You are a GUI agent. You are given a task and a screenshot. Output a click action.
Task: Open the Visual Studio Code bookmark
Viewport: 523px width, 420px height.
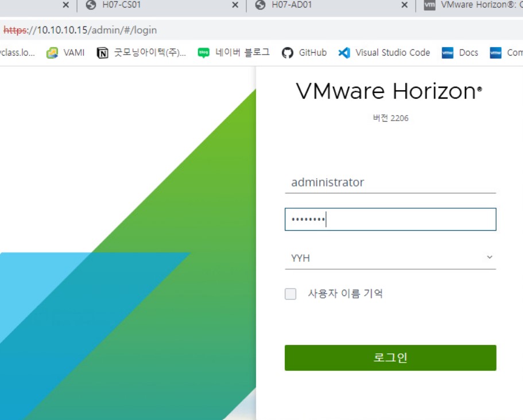384,53
